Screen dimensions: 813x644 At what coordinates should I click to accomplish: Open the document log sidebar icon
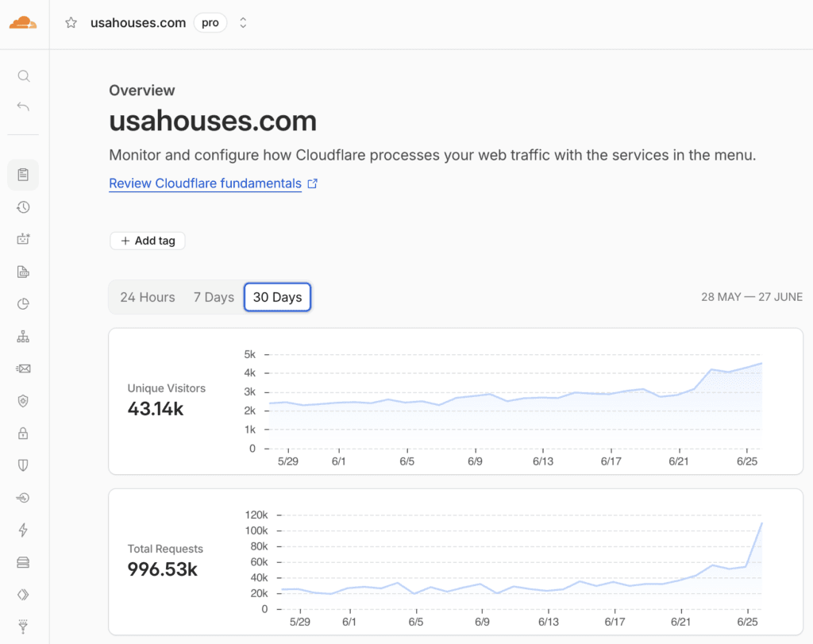click(x=23, y=272)
